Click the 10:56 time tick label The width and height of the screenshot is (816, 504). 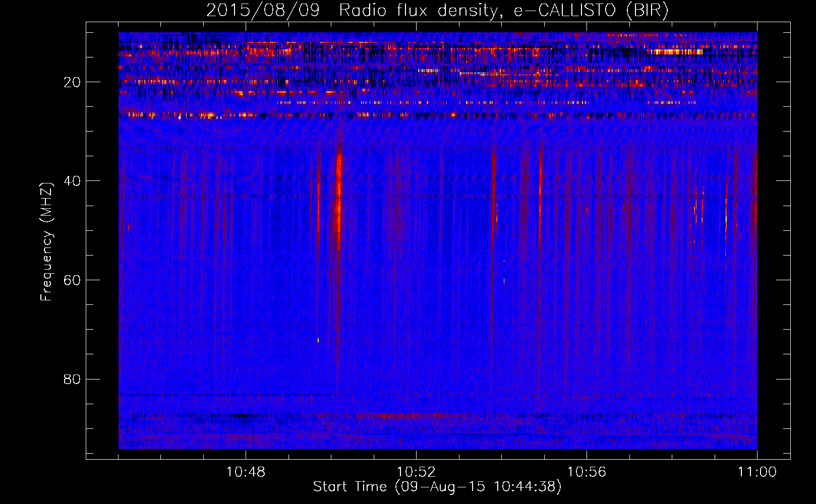(587, 472)
